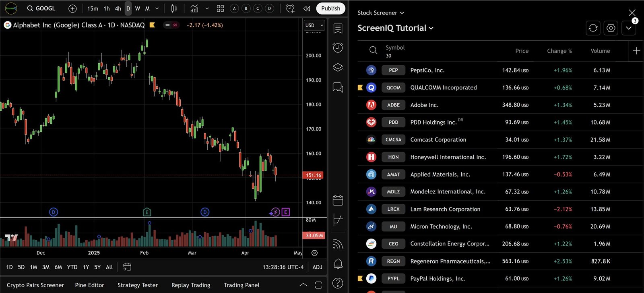Click the circled B toolbar button
The image size is (644, 293).
pos(246,8)
